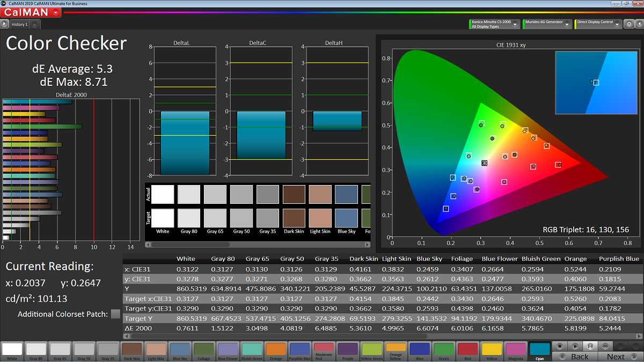This screenshot has width=644, height=362.
Task: Toggle Additional Colorset Patch checkbox
Action: pos(115,314)
